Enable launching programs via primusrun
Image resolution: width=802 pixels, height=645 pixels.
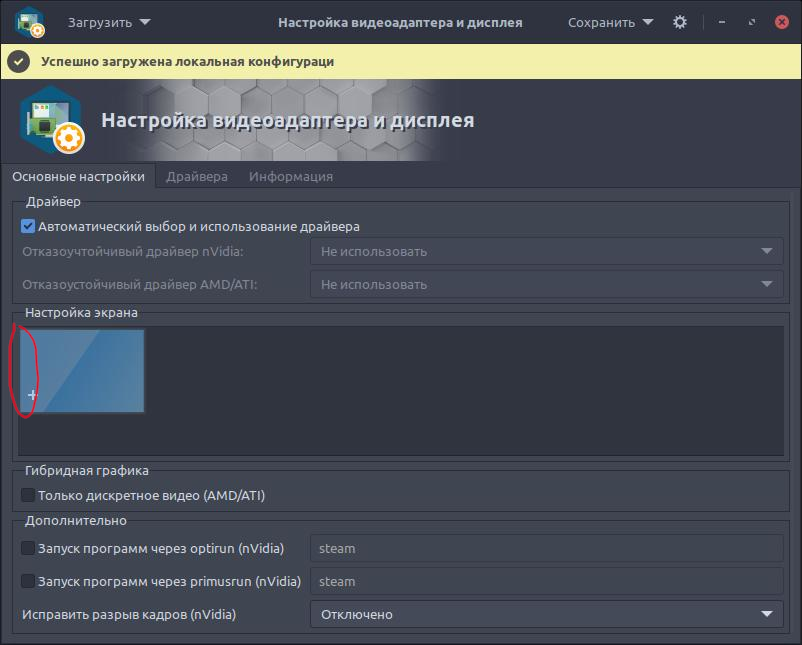pyautogui.click(x=28, y=581)
